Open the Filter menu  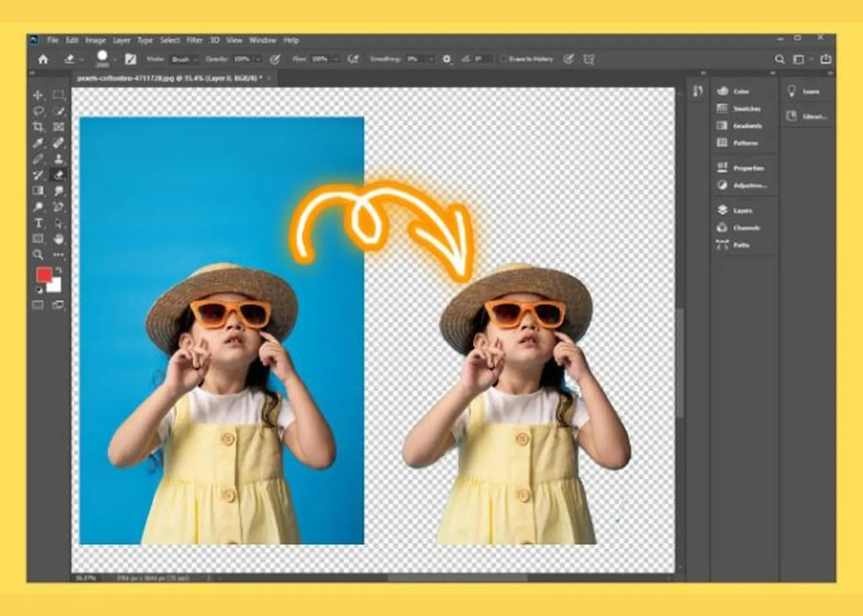point(194,40)
